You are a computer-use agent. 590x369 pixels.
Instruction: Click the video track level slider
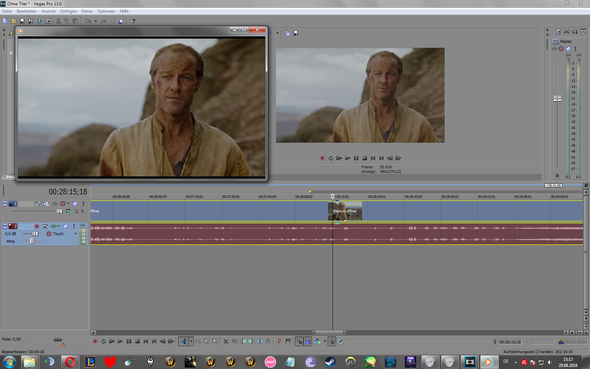(x=59, y=211)
